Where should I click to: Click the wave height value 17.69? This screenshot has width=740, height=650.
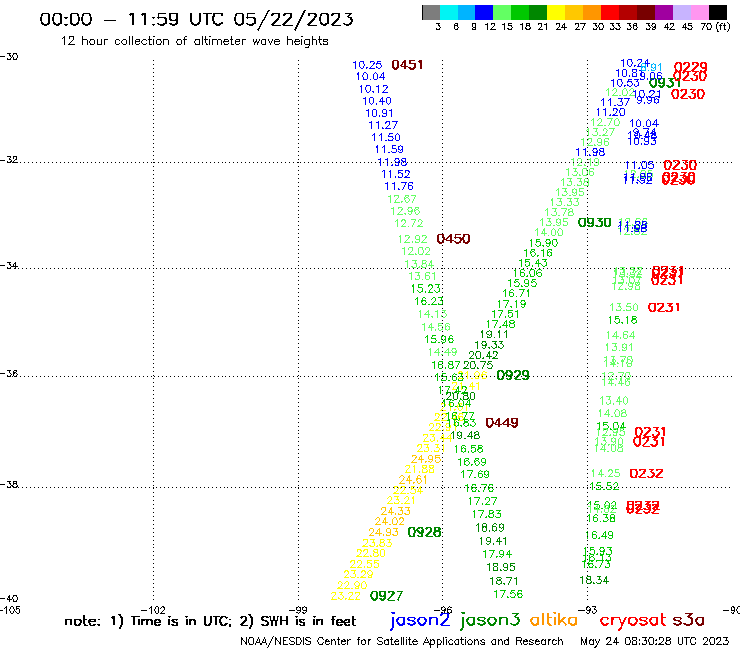(475, 474)
